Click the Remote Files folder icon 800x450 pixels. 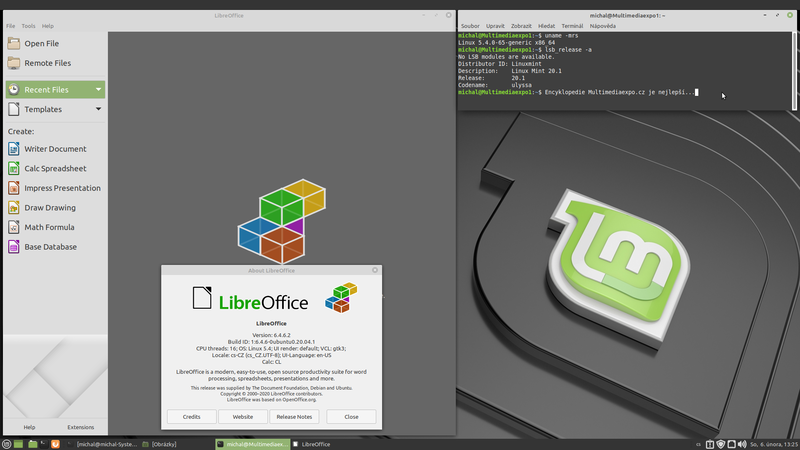[x=14, y=63]
